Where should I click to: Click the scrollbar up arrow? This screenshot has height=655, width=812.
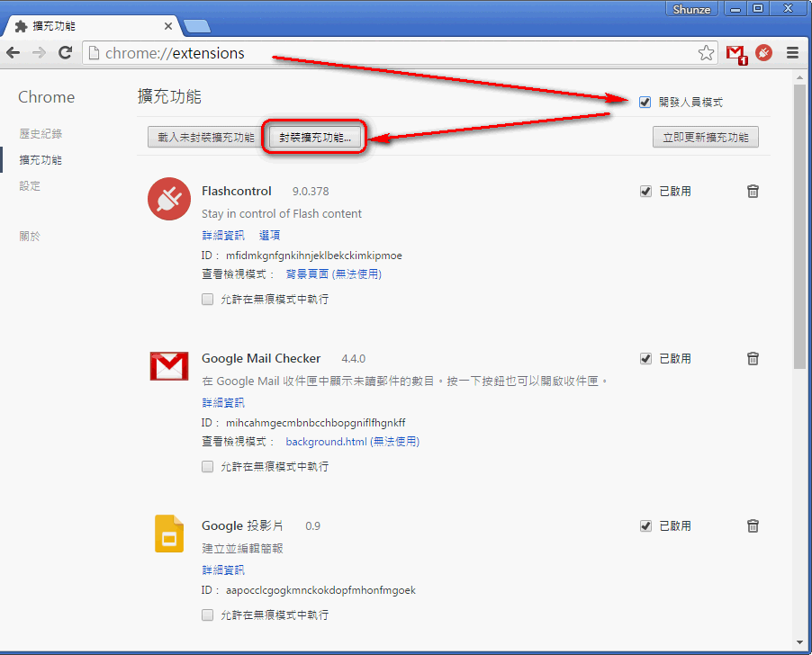click(x=799, y=77)
